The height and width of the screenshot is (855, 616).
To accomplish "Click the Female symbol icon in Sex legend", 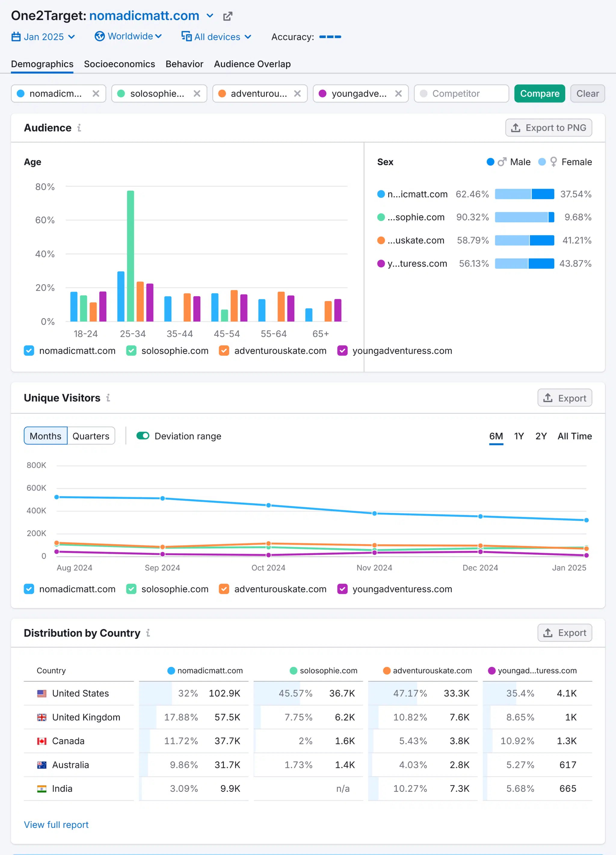I will click(553, 162).
